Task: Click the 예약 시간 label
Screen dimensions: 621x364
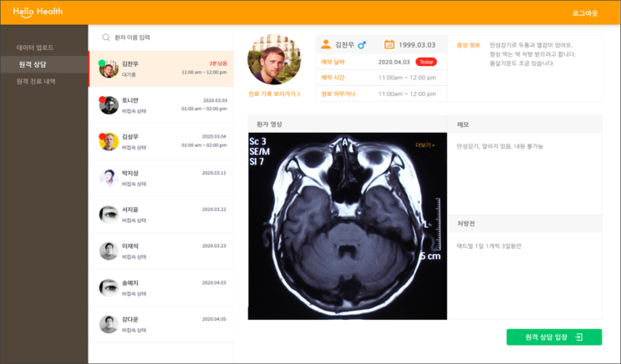Action: [x=333, y=78]
